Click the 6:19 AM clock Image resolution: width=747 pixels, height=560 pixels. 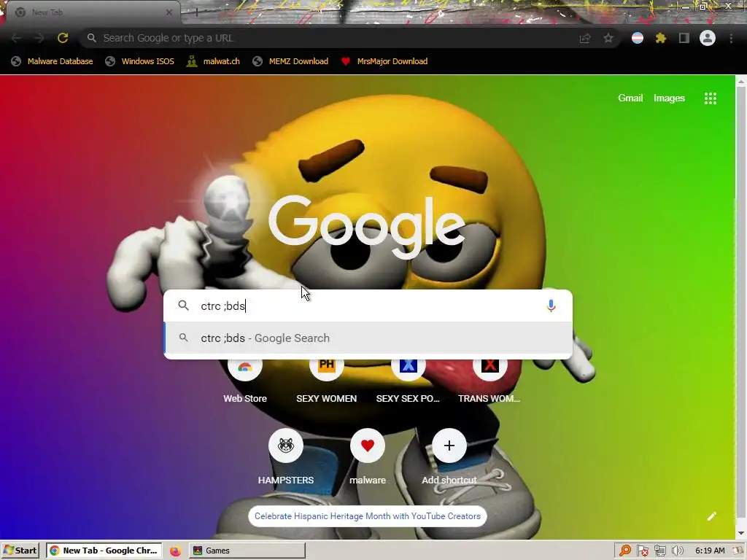click(x=710, y=551)
